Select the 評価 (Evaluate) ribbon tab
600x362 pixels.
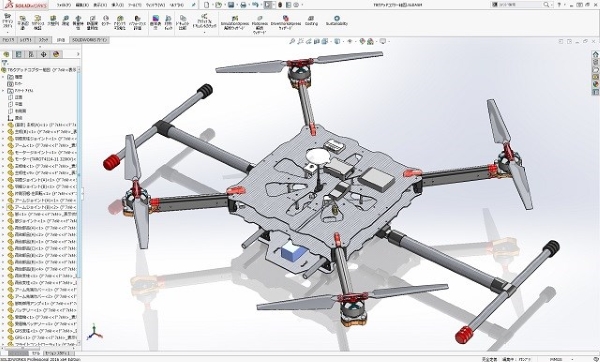click(x=60, y=40)
